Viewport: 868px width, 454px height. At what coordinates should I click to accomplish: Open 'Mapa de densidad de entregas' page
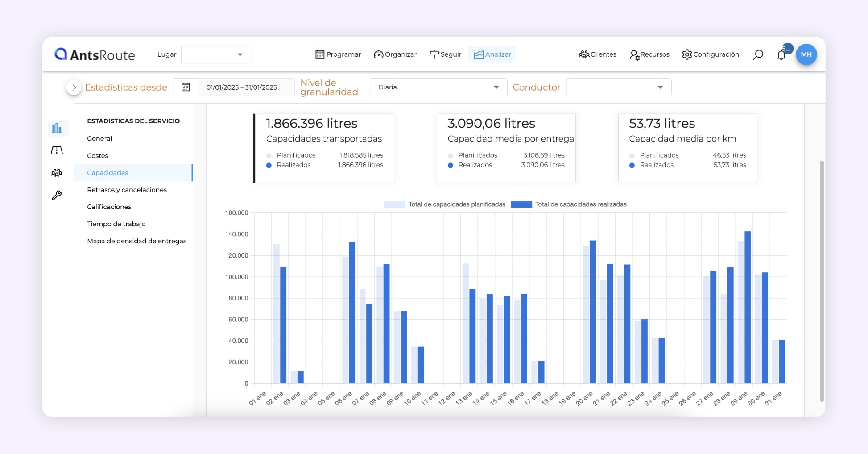[x=136, y=241]
